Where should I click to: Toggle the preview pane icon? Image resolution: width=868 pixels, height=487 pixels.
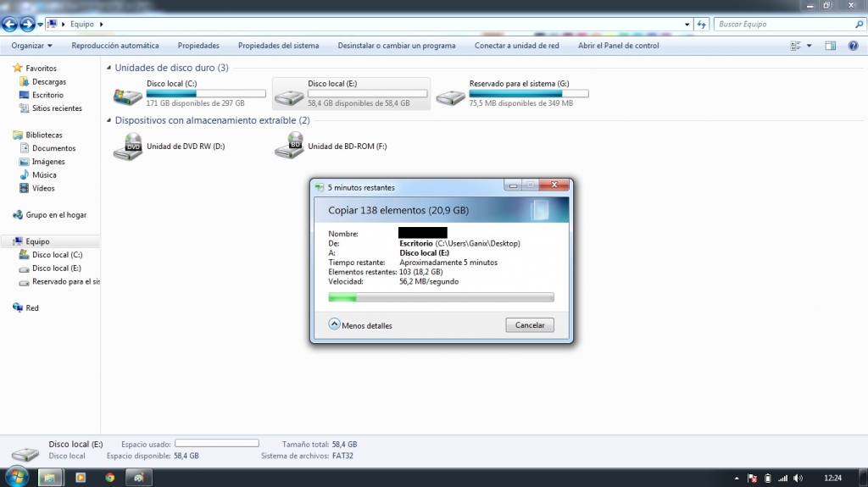click(x=831, y=46)
